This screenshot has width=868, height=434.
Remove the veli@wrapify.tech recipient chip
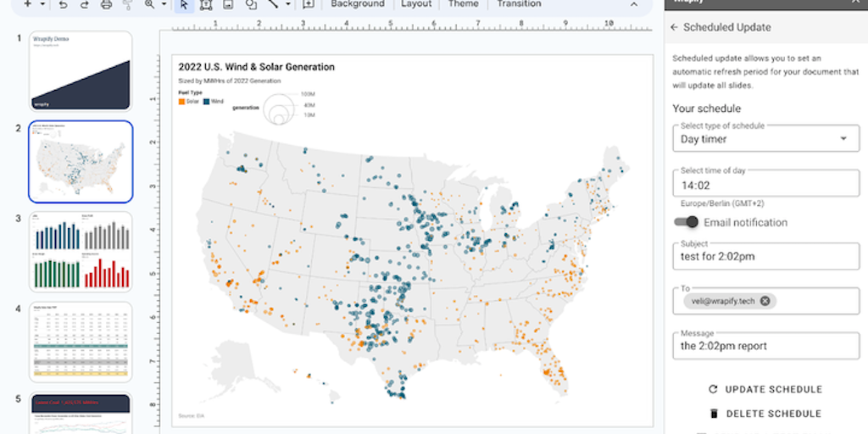pos(765,301)
